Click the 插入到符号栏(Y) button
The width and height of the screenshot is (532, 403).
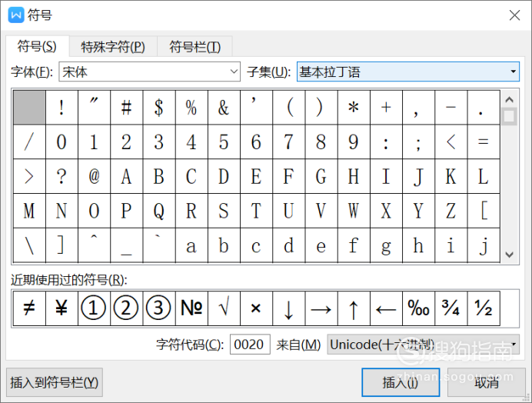tap(55, 382)
